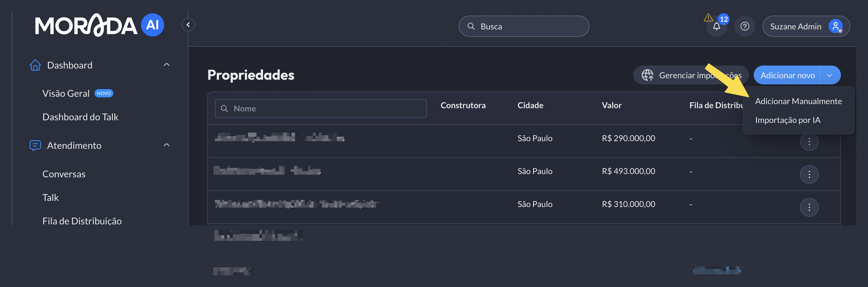Collapse the Atendimento section chevron
This screenshot has width=868, height=287.
coord(166,145)
